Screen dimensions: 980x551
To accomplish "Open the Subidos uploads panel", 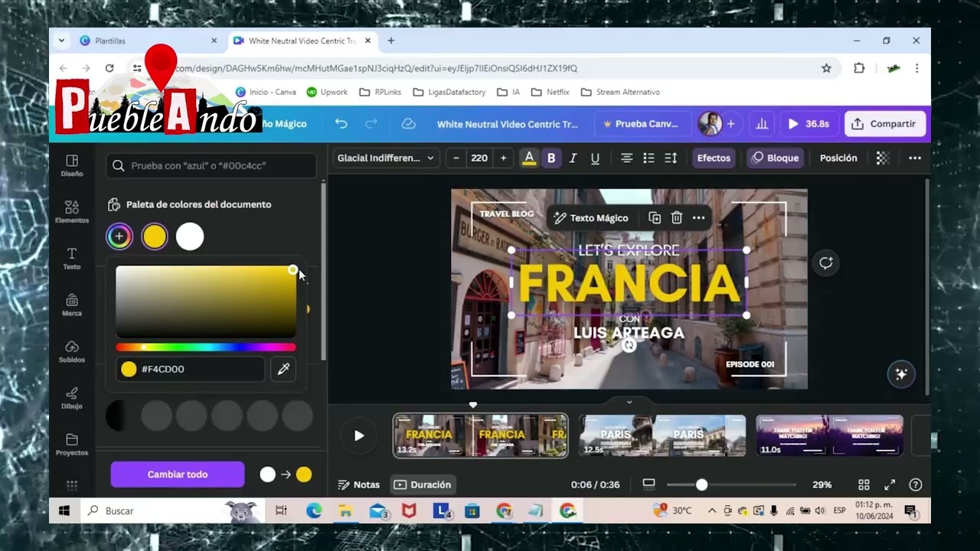I will pos(72,352).
